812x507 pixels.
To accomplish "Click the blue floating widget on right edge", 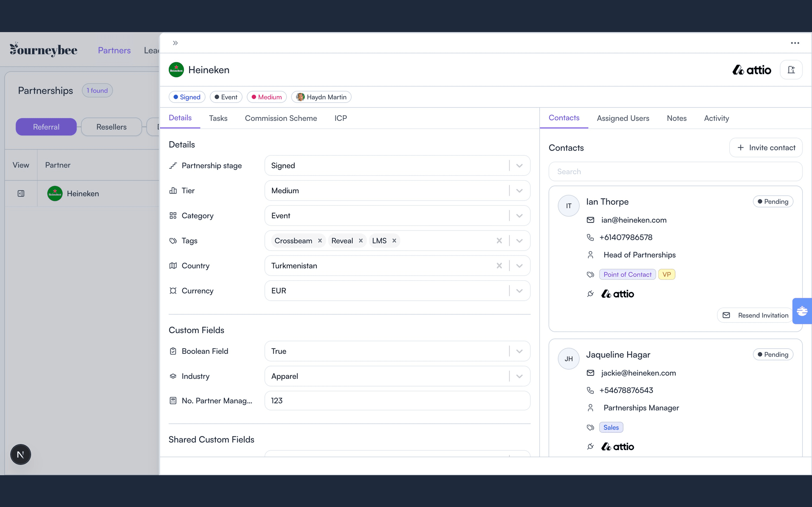I will [802, 311].
